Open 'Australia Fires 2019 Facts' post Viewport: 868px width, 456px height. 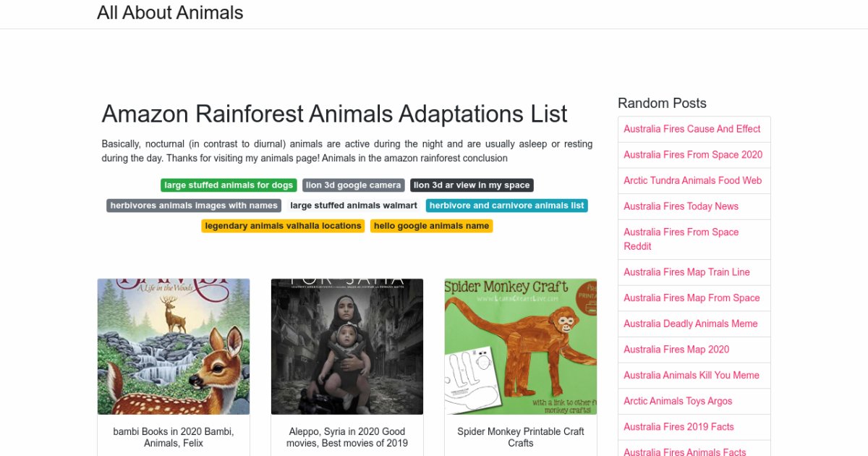point(678,427)
